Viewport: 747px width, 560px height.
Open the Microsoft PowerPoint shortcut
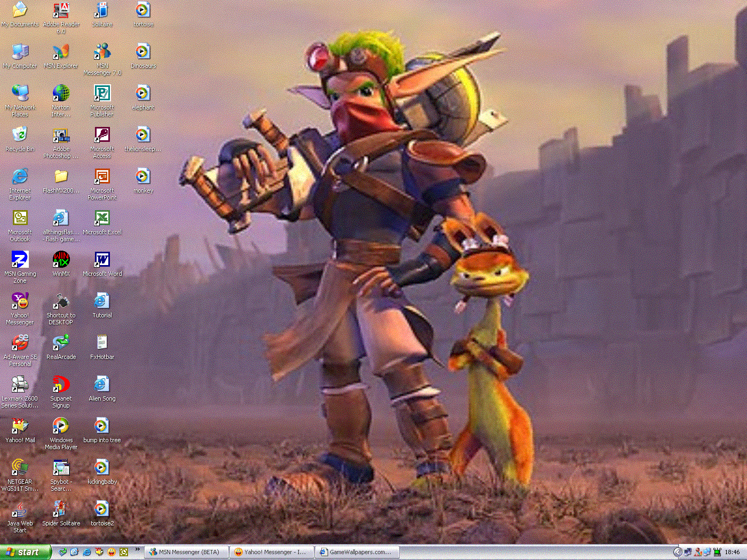pyautogui.click(x=102, y=184)
